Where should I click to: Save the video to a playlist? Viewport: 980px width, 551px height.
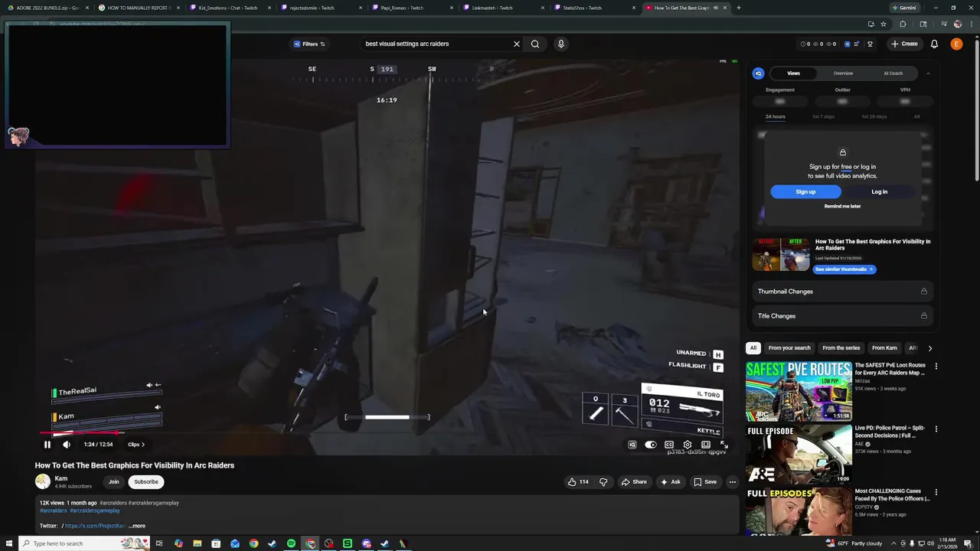coord(705,482)
